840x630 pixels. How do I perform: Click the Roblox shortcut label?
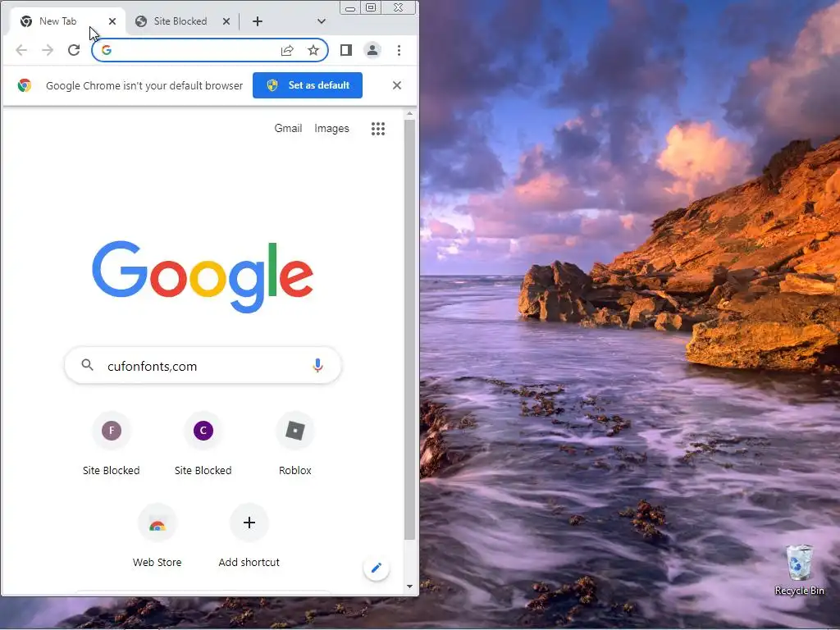[295, 470]
